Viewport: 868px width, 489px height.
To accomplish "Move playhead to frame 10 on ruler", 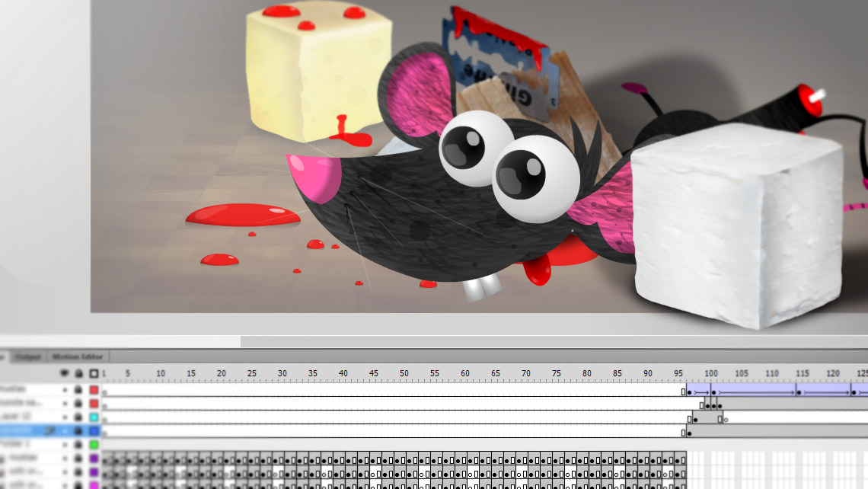I will click(161, 374).
